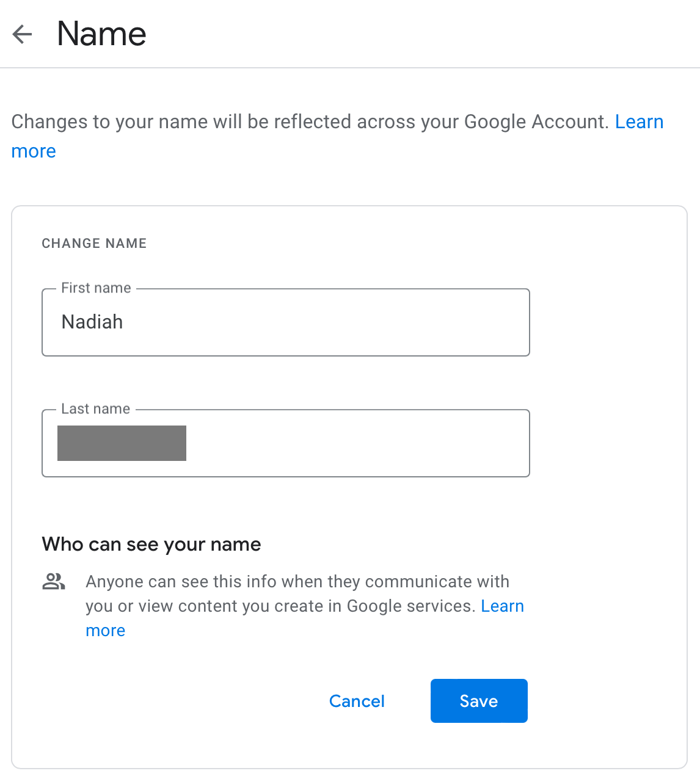Viewport: 700px width, 779px height.
Task: Click the "First name" floating label
Action: point(96,288)
